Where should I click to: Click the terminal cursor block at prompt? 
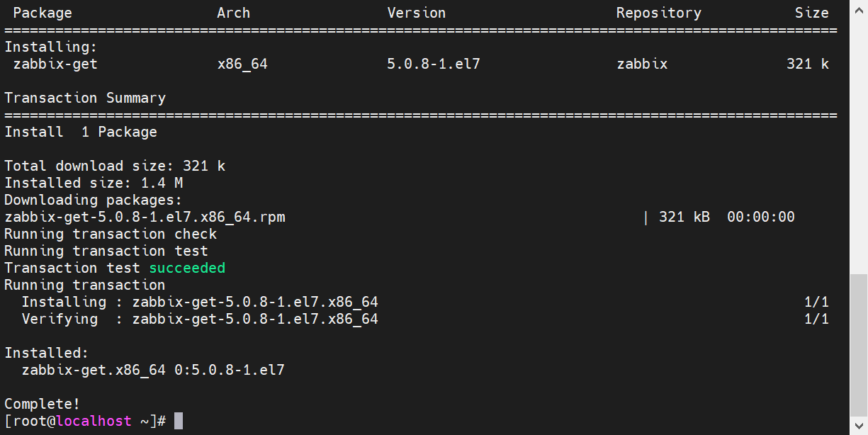coord(179,421)
